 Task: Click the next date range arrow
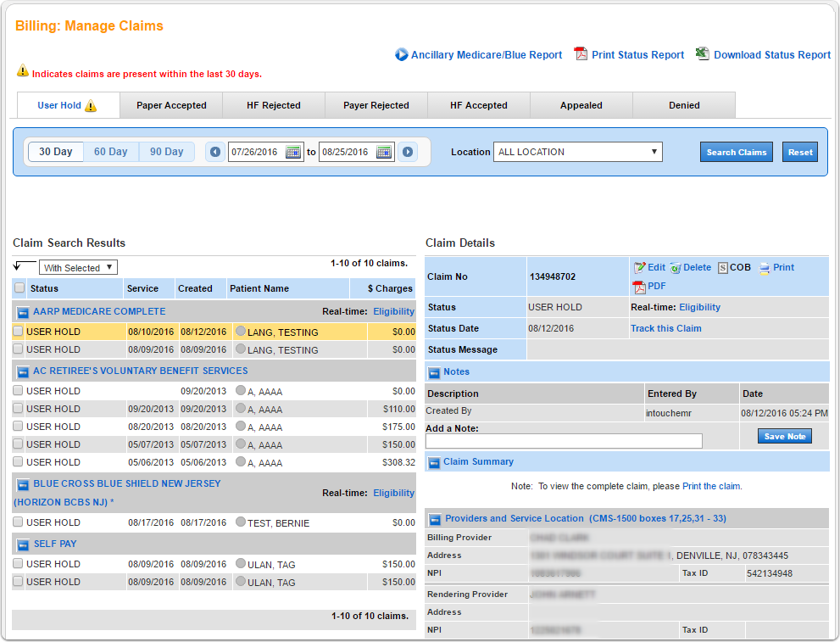pos(408,152)
